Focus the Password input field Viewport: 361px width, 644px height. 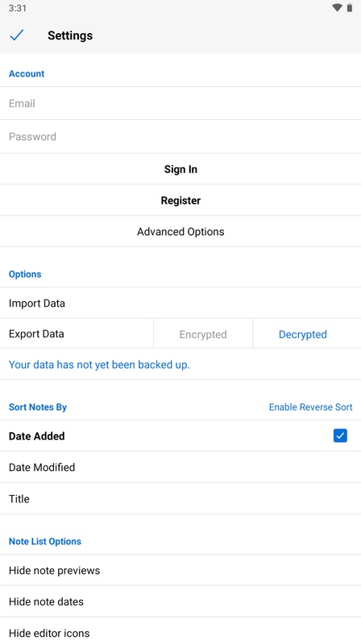tap(180, 136)
